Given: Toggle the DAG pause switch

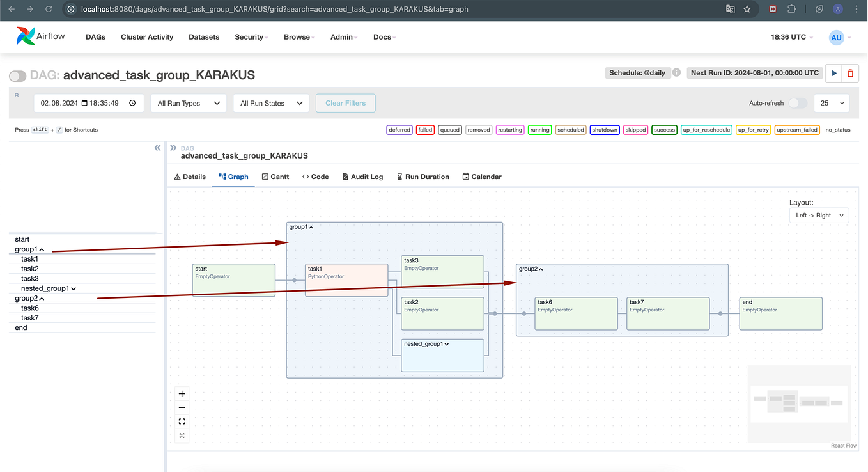Looking at the screenshot, I should [18, 75].
